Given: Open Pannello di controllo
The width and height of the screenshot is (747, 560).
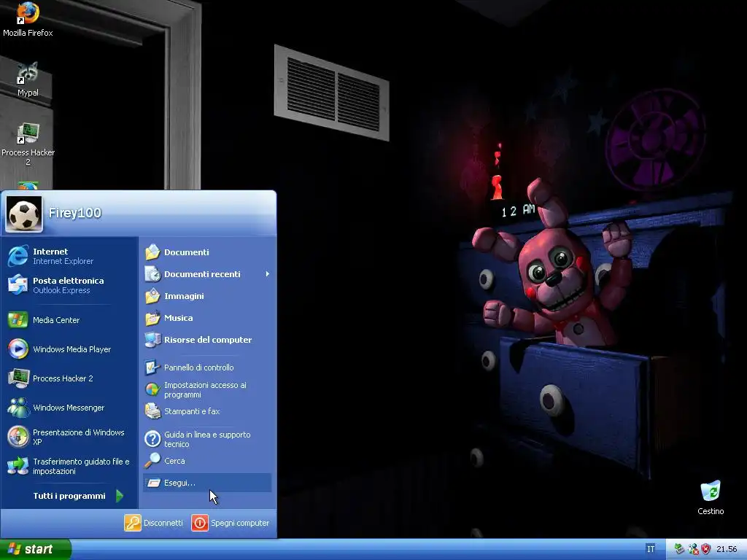Looking at the screenshot, I should pyautogui.click(x=207, y=367).
